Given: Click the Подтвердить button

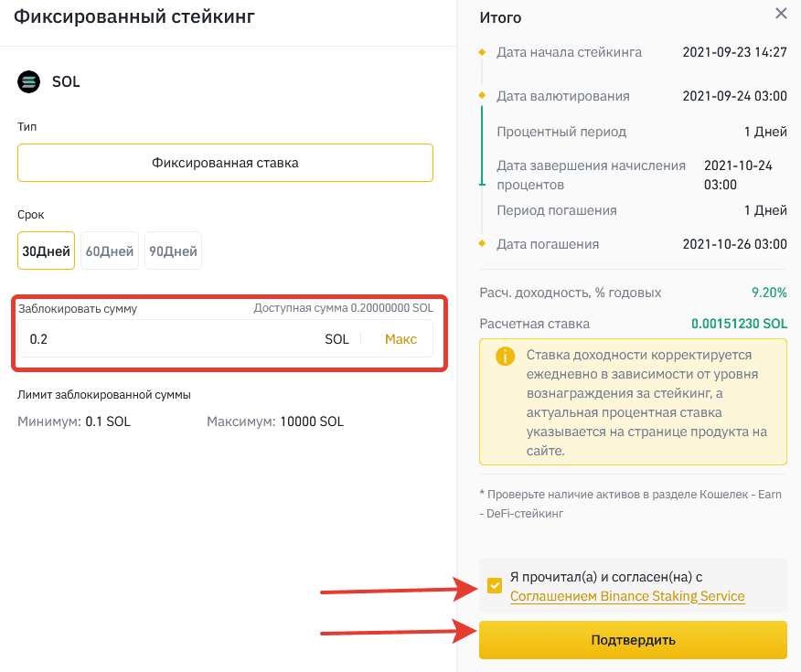Looking at the screenshot, I should (x=633, y=640).
